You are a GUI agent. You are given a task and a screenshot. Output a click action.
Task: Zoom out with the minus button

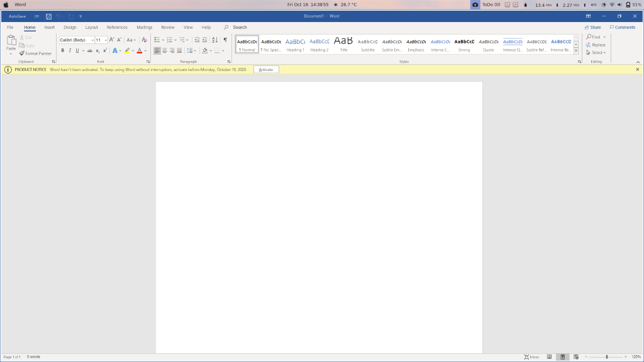[586, 357]
